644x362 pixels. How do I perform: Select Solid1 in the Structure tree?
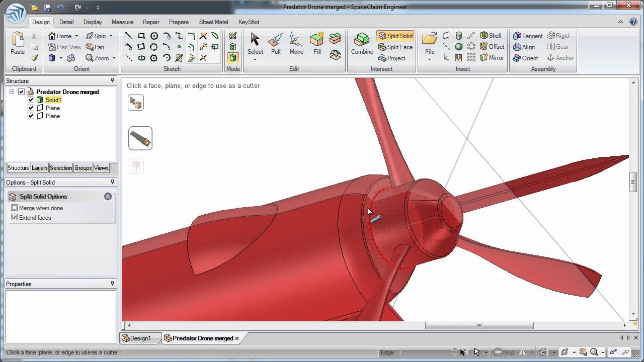[53, 100]
